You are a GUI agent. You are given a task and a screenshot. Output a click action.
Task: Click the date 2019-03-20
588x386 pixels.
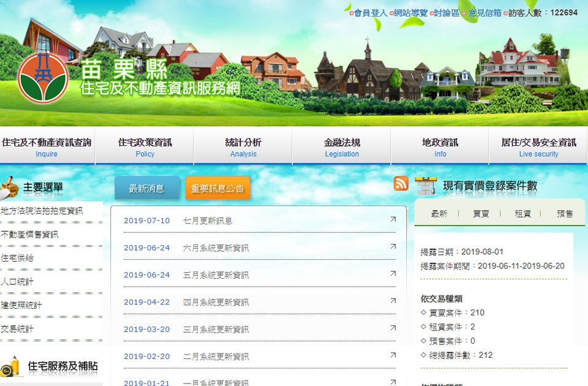click(x=146, y=329)
